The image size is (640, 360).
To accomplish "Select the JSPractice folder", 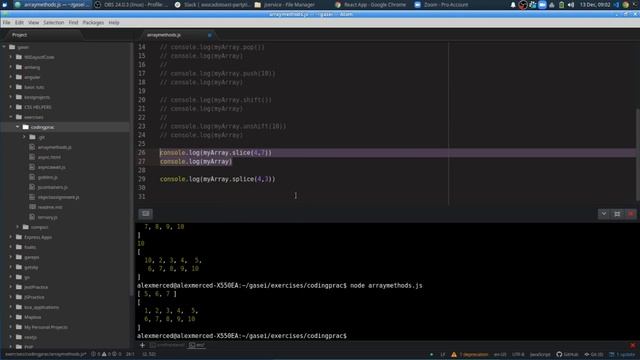I will point(34,297).
